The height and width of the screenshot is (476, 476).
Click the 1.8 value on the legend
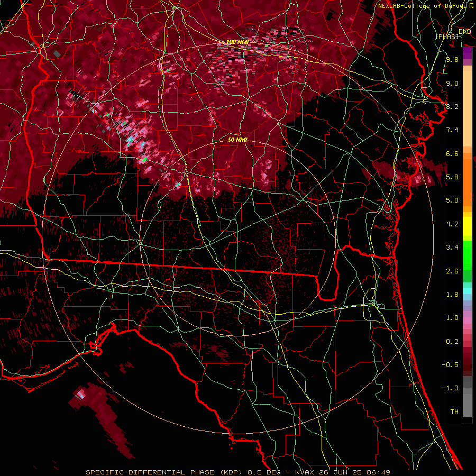[452, 295]
